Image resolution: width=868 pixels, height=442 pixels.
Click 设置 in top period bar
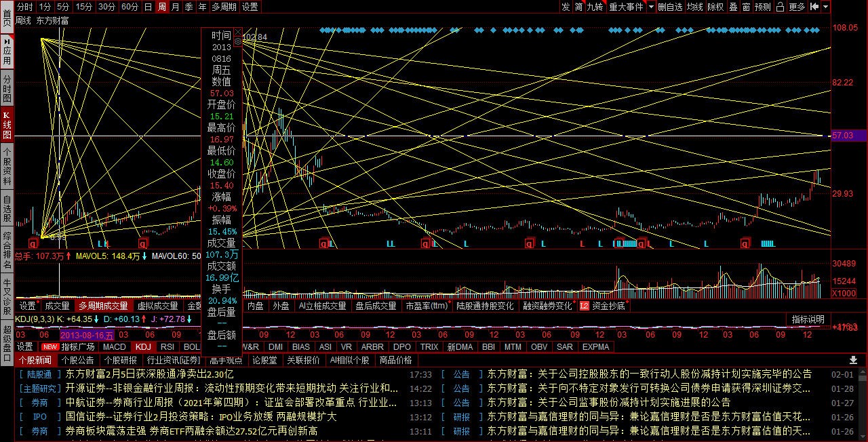tap(250, 7)
